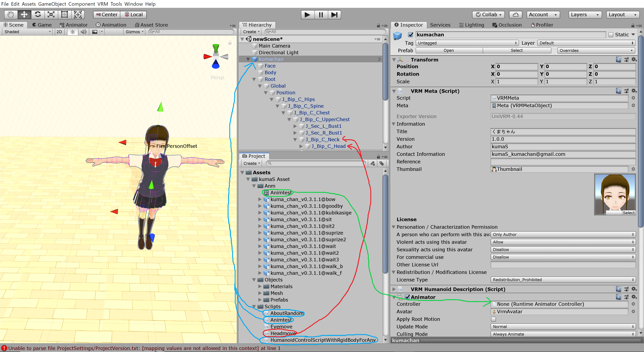Click the prefab Overrides button
644x352 pixels.
click(x=596, y=50)
